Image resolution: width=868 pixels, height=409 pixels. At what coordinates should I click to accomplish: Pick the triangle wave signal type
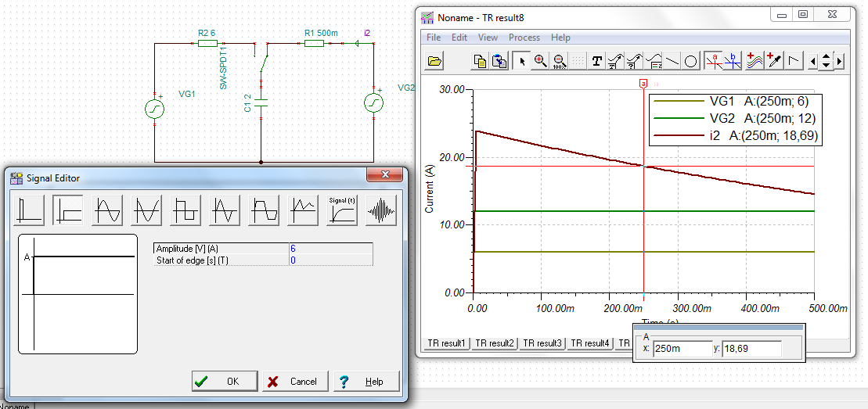coord(225,210)
